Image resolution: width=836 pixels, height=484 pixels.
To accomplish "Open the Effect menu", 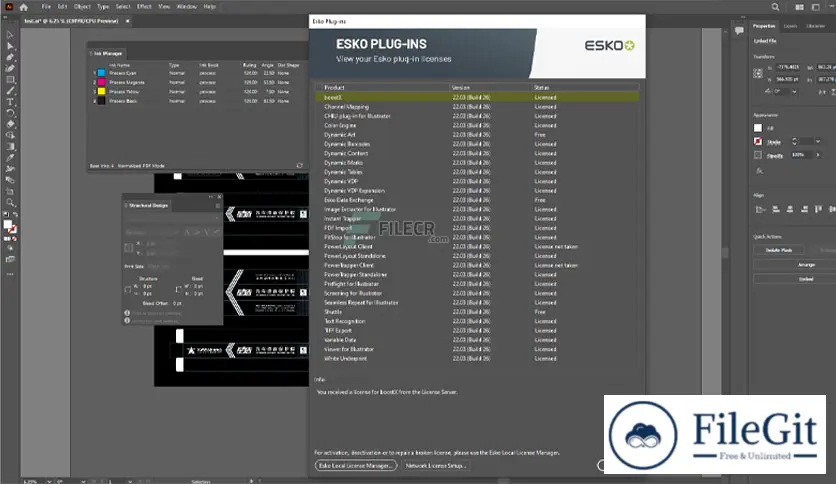I will point(144,7).
